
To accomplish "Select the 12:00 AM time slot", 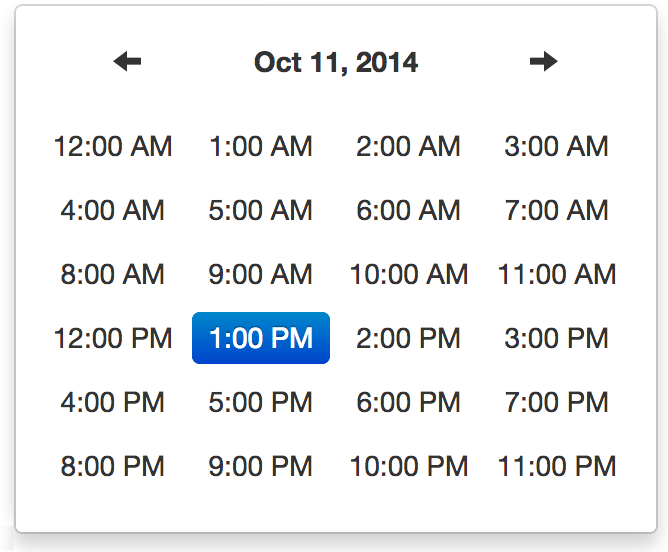I will 113,146.
